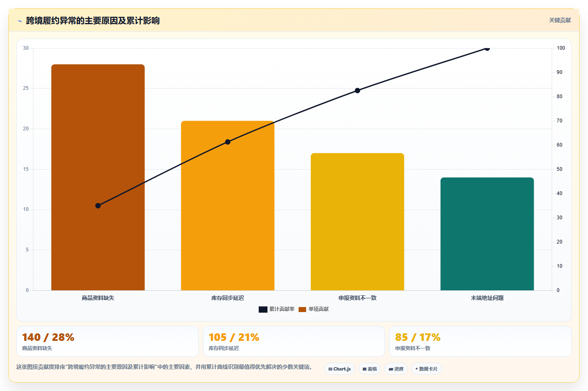Click the lightning icon beside the chart title

coord(20,21)
